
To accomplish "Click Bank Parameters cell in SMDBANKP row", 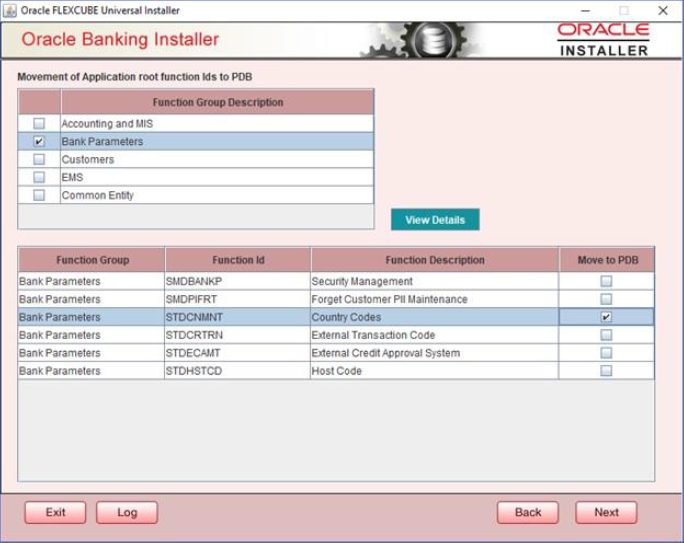I will (x=91, y=281).
